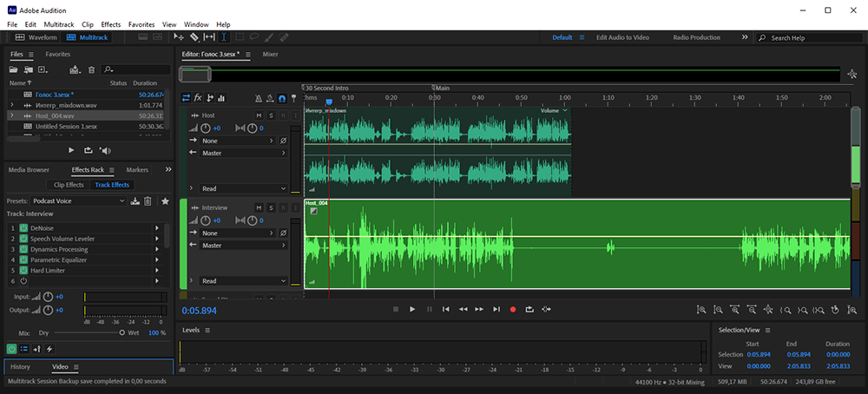Select the Radio Production workspace
868x394 pixels.
pyautogui.click(x=696, y=37)
